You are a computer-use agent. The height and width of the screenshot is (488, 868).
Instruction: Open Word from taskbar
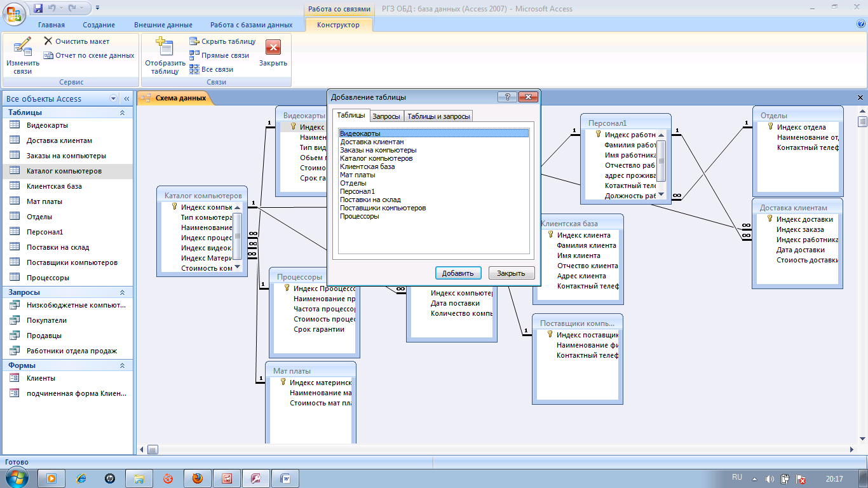tap(285, 478)
